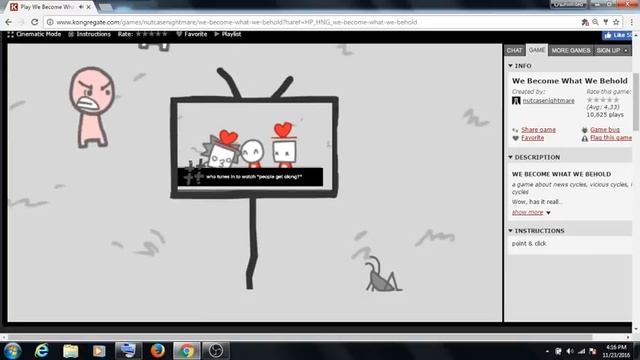Open the Windows Start menu
640x360 pixels.
[x=12, y=351]
